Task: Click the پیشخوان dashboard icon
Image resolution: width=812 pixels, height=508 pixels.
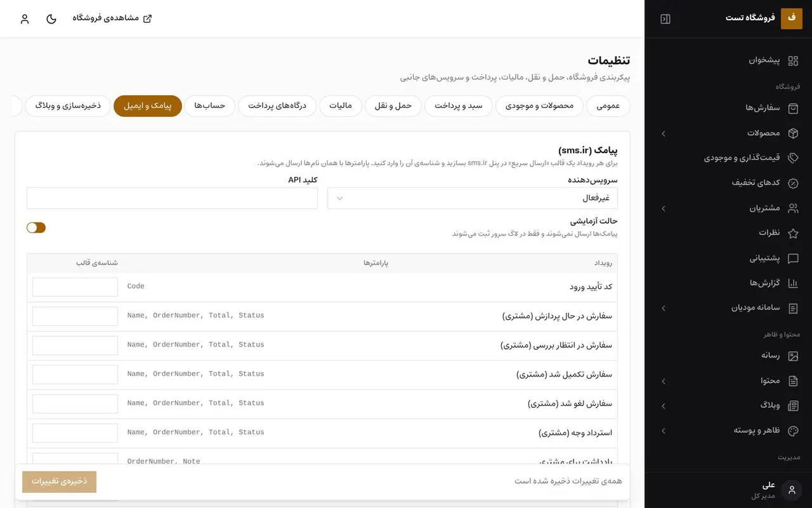Action: tap(793, 61)
